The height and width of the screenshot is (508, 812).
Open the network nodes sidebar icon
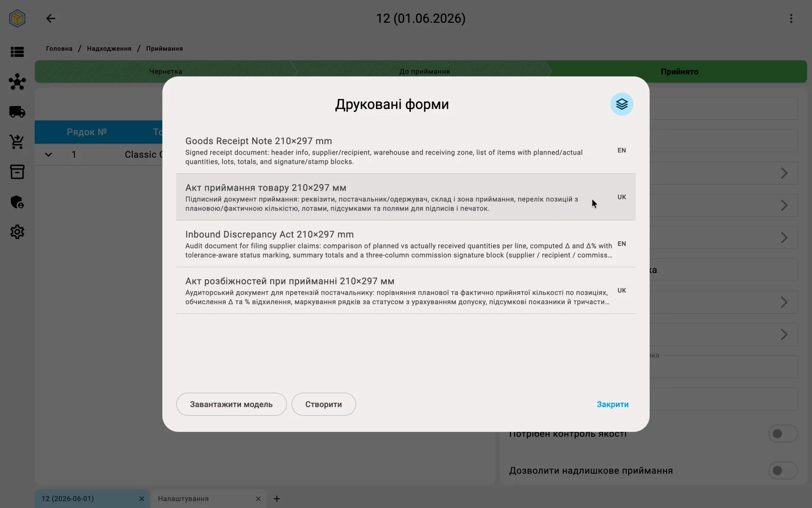tap(17, 82)
